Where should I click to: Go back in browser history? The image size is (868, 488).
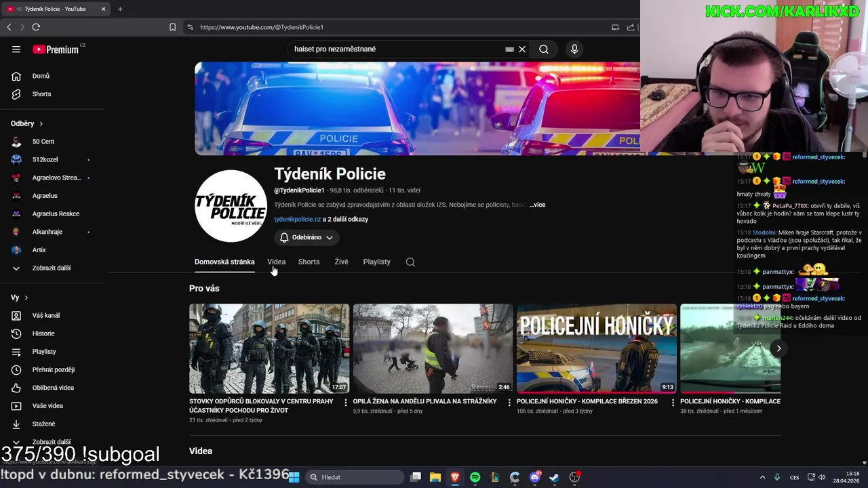pos(9,27)
